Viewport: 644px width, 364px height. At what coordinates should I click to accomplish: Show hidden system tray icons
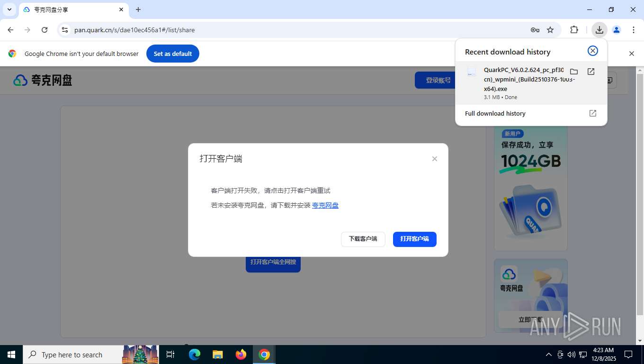tap(549, 355)
